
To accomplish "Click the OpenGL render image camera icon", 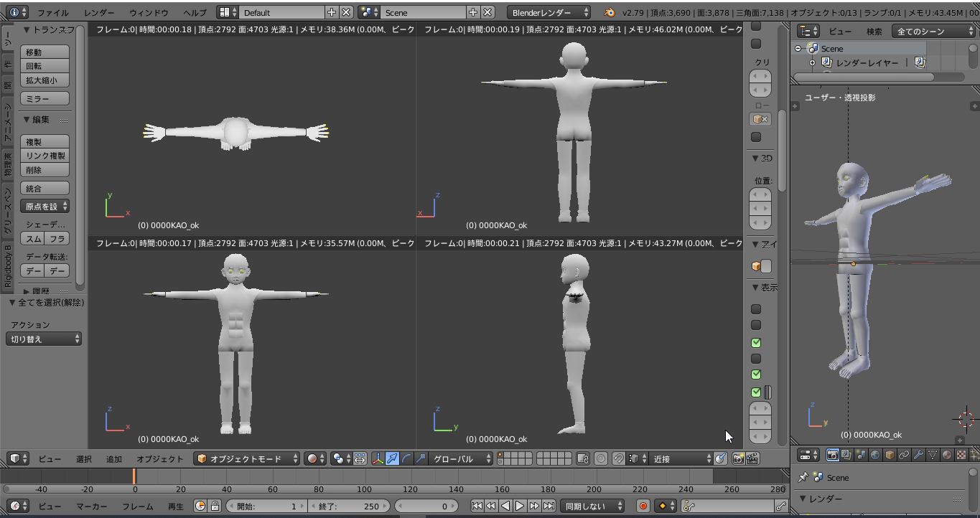I will pyautogui.click(x=737, y=458).
